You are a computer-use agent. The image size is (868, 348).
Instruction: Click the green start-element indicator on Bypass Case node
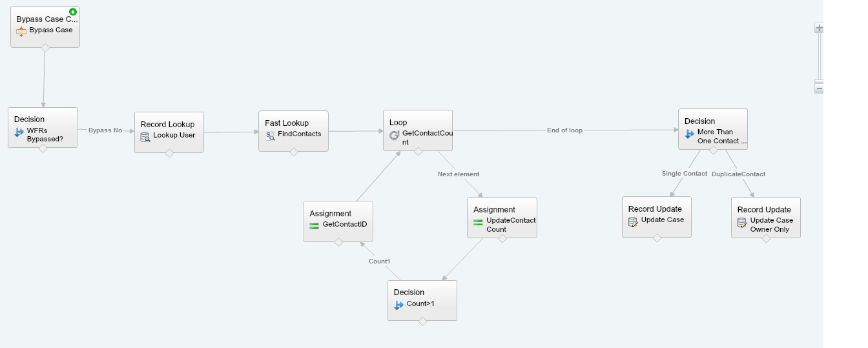(74, 12)
